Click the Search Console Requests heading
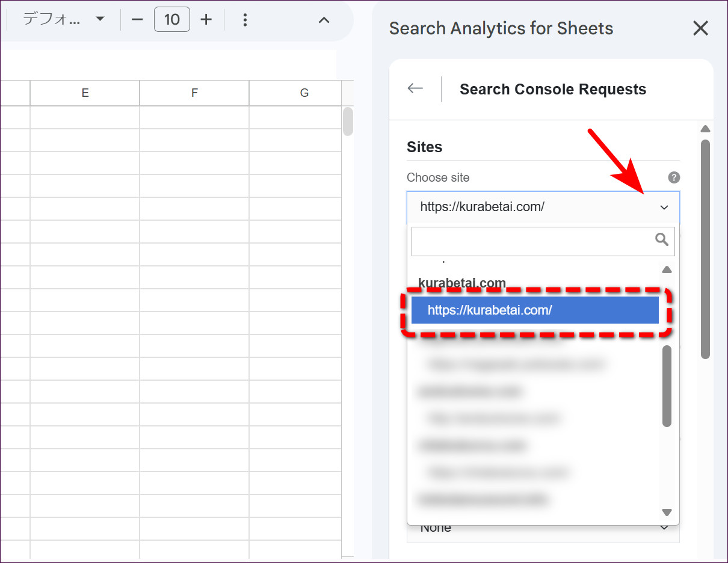The width and height of the screenshot is (728, 563). 553,89
